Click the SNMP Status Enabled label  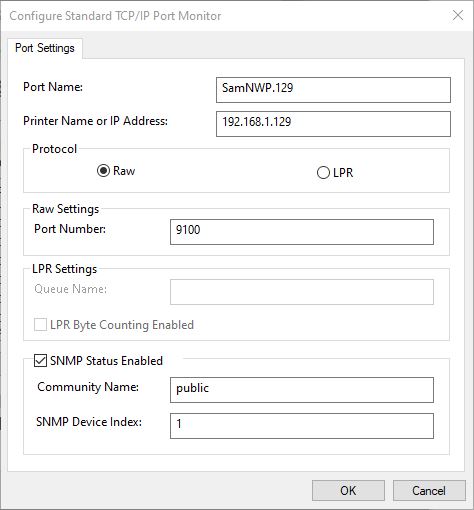coord(106,361)
